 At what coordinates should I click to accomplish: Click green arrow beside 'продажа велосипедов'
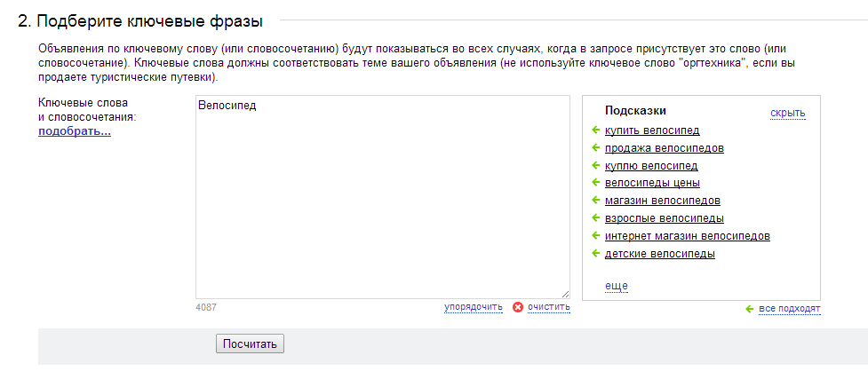point(595,147)
